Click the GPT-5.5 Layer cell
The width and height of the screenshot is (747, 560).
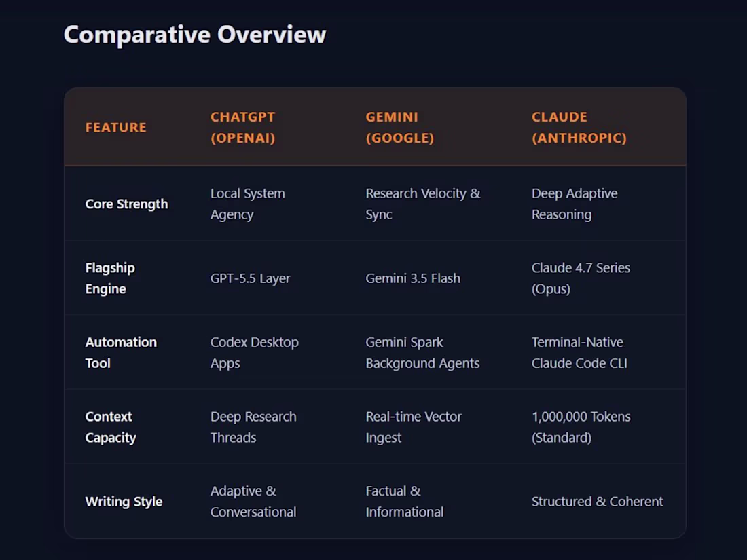(x=250, y=278)
